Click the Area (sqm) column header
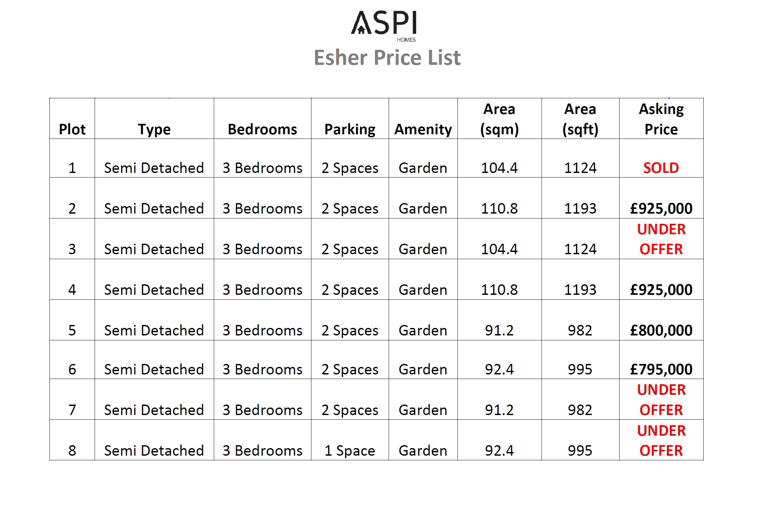The height and width of the screenshot is (532, 759). click(499, 119)
